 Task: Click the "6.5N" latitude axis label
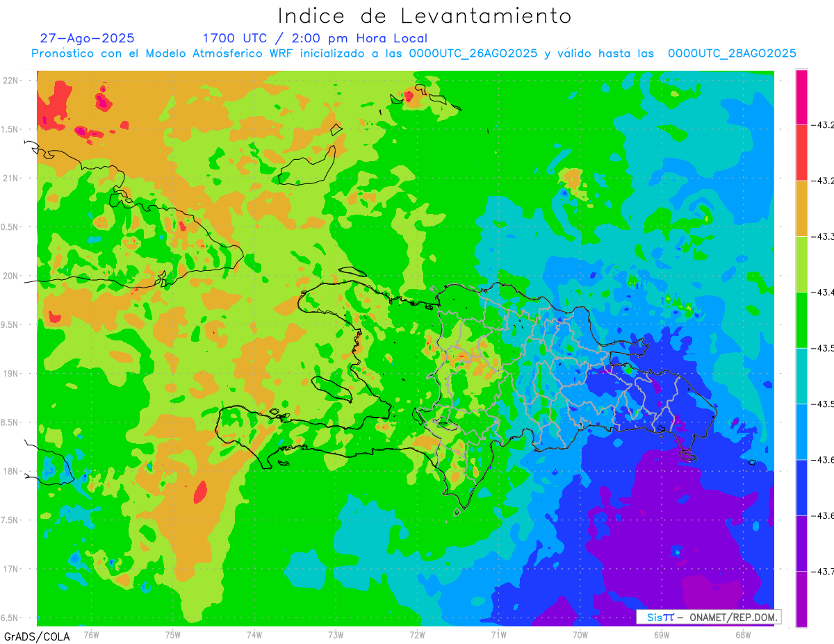[x=10, y=618]
